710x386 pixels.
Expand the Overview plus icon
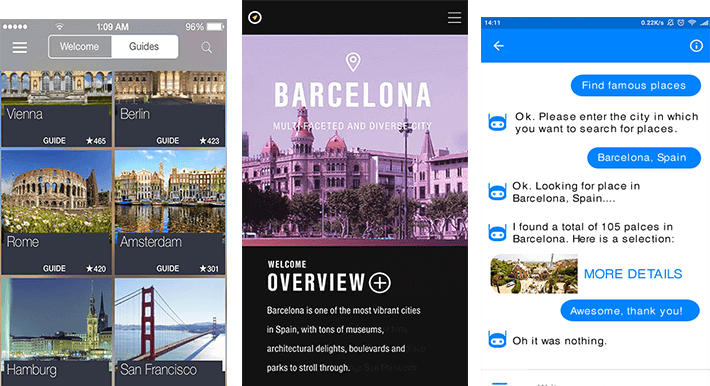click(x=379, y=283)
